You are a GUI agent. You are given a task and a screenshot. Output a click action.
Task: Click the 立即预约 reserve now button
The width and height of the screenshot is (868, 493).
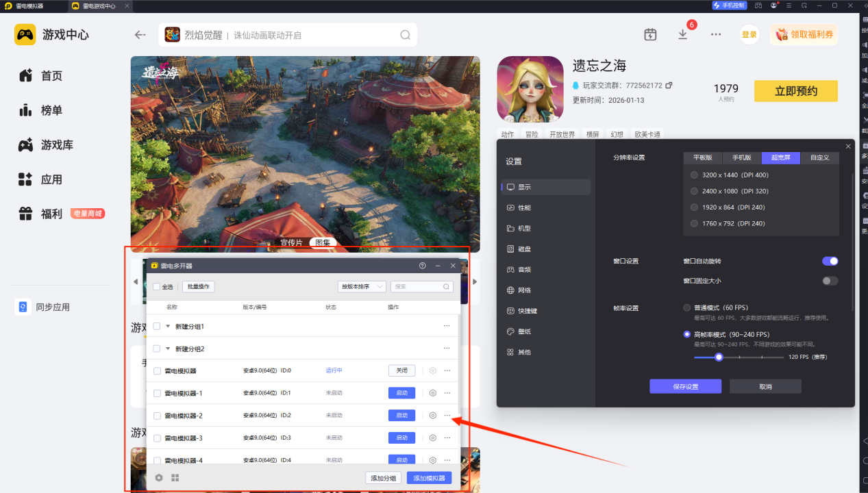pyautogui.click(x=795, y=91)
